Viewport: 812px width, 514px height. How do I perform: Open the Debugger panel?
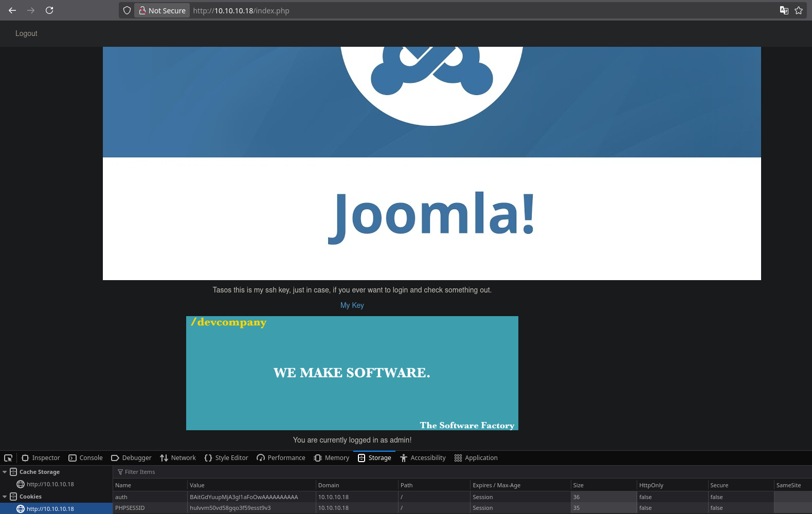131,458
